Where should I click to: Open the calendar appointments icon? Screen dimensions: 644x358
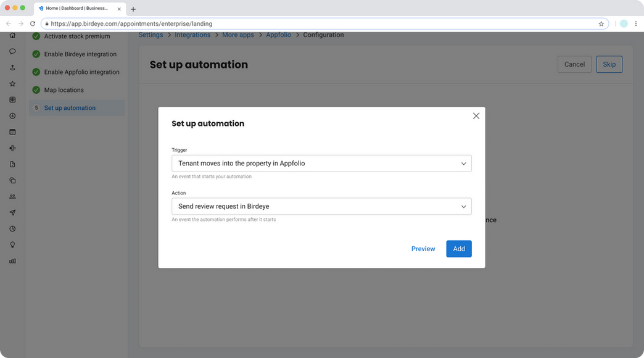tap(12, 132)
